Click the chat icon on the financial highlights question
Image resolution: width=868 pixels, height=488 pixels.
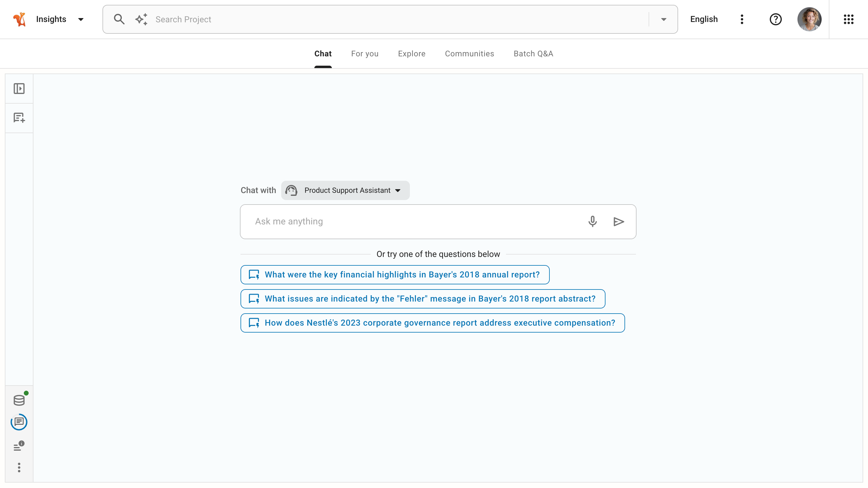254,274
